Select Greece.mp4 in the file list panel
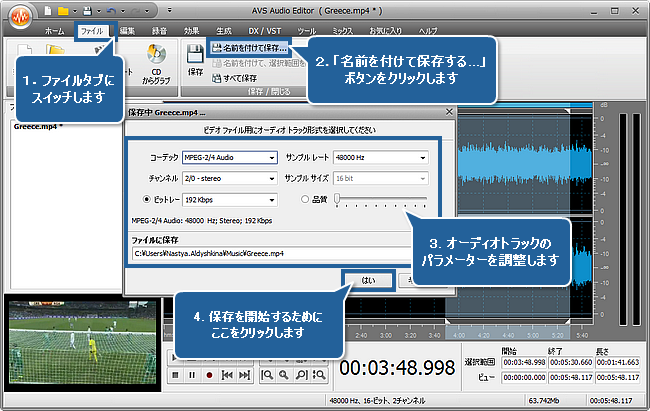The height and width of the screenshot is (411, 650). [x=38, y=126]
